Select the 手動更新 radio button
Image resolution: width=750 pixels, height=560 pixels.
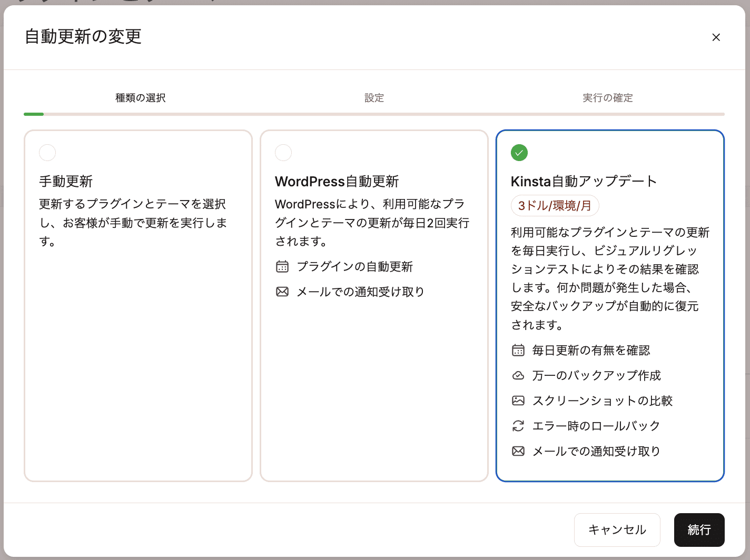[x=47, y=153]
